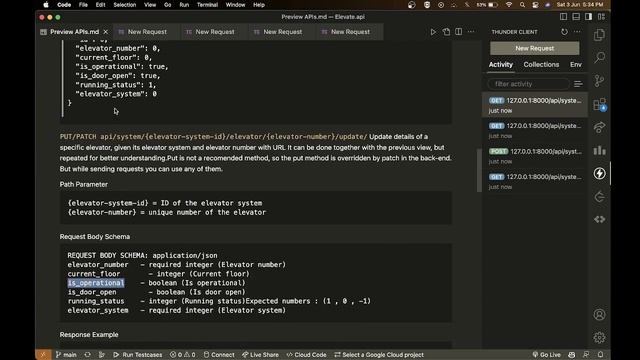Viewport: 640px width, 360px height.
Task: Click the Request Body Schema heading
Action: (95, 237)
